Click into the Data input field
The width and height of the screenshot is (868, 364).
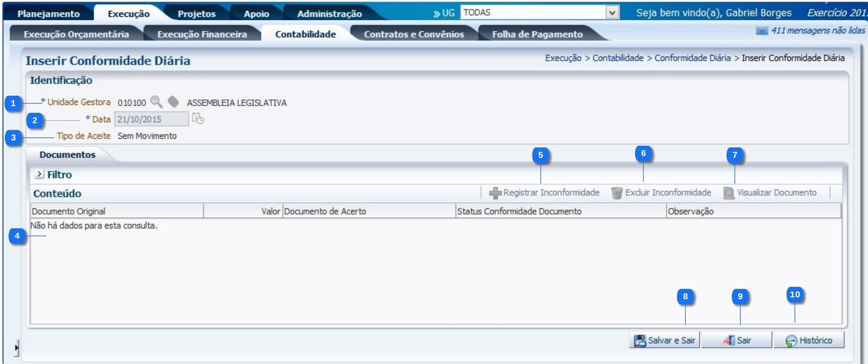tap(151, 119)
